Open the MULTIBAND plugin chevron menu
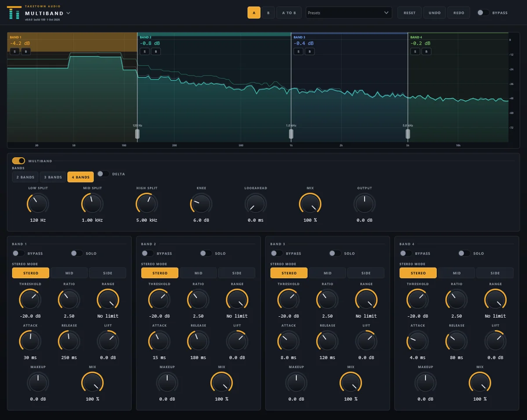Viewport: 527px width, 420px height. click(68, 13)
